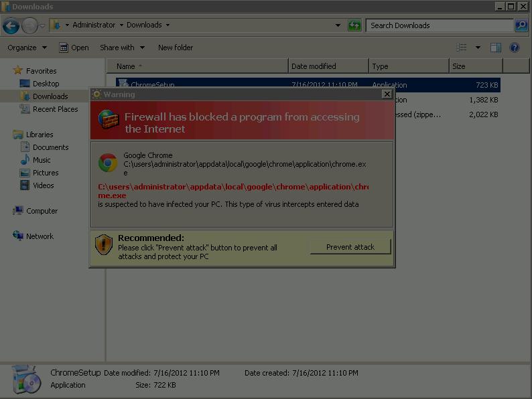Select Favorites in the navigation pane
Screen dimensions: 532x399
[x=41, y=71]
